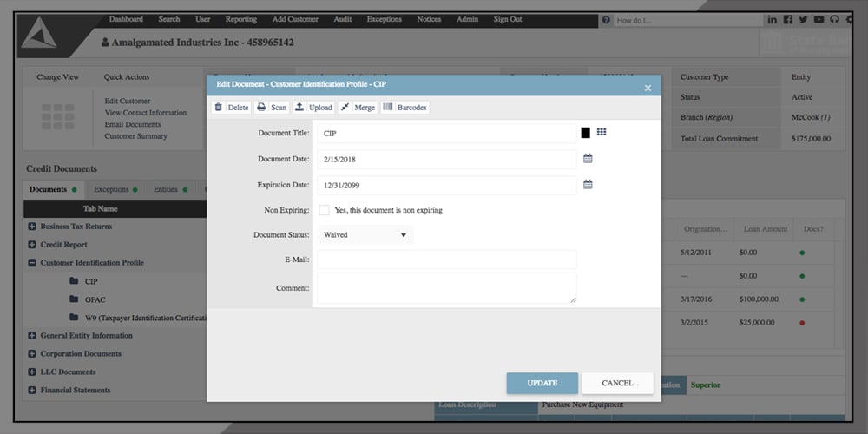The image size is (868, 434).
Task: Close the Edit Document dialog
Action: point(648,88)
